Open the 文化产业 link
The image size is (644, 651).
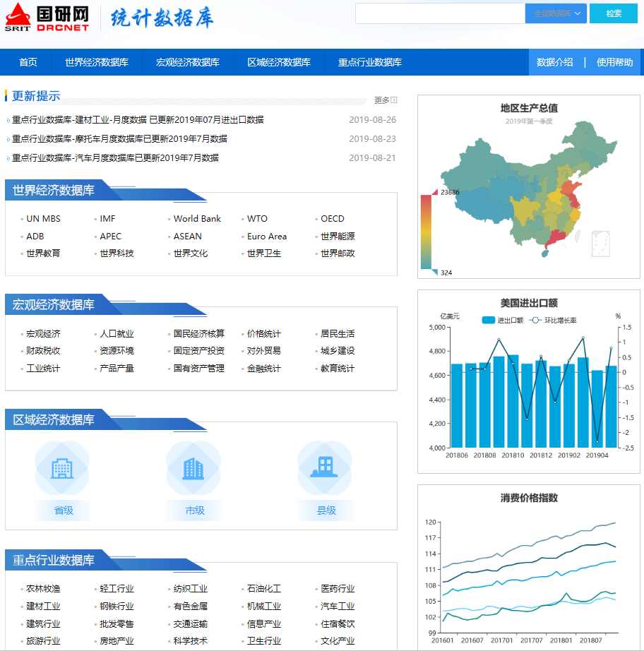[x=338, y=640]
